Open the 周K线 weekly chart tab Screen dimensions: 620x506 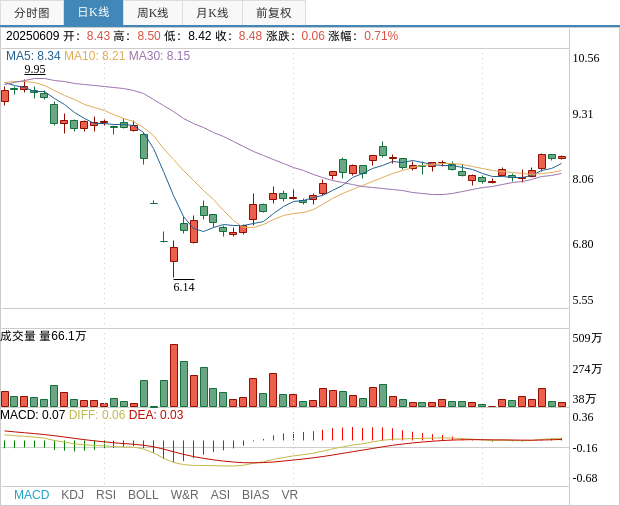pos(153,13)
